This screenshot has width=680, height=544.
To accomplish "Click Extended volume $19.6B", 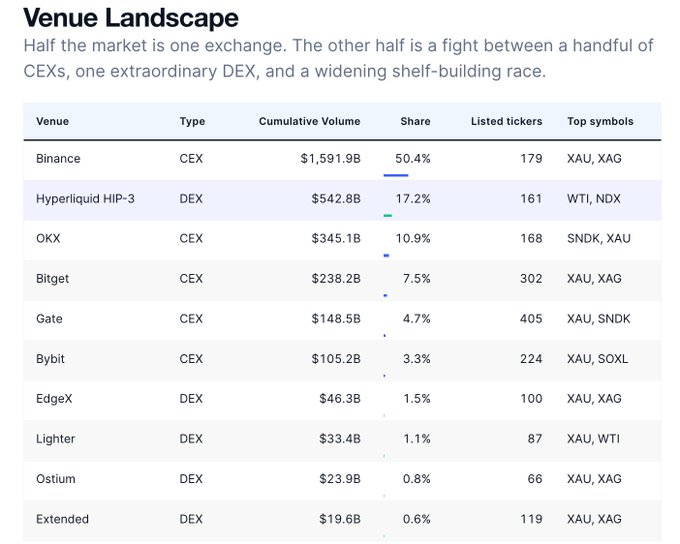I will click(x=340, y=519).
